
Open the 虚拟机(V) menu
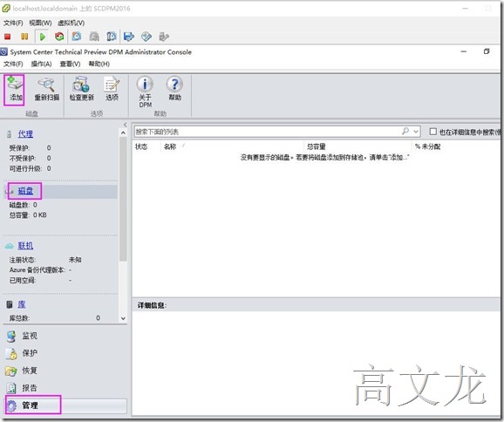click(71, 24)
